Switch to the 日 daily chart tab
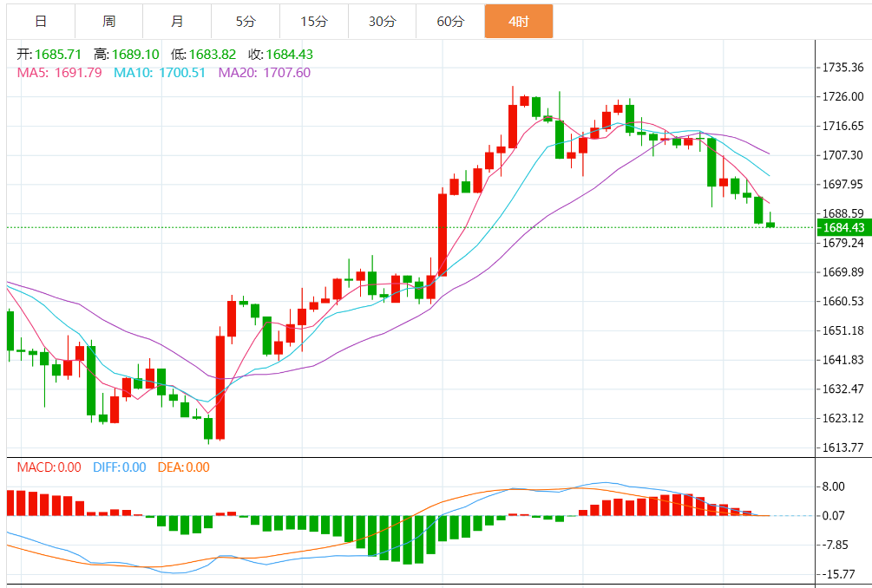Image resolution: width=872 pixels, height=588 pixels. pyautogui.click(x=41, y=22)
